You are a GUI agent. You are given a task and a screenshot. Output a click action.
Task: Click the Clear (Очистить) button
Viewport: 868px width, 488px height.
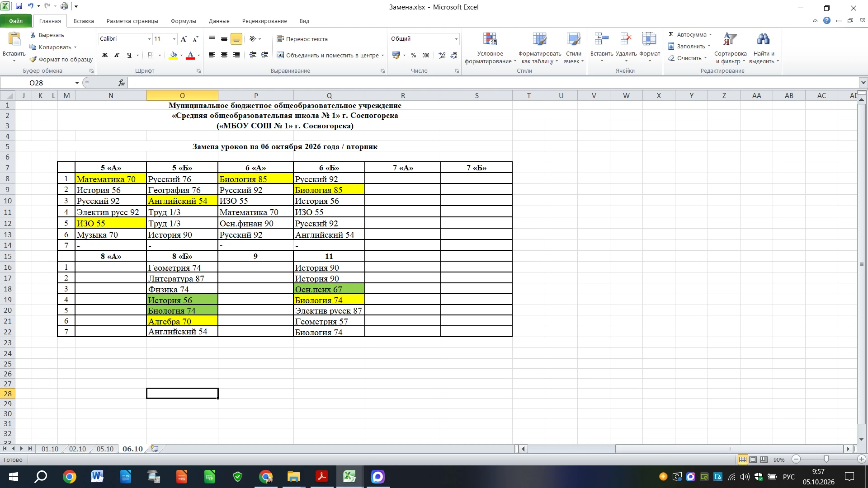[x=687, y=58]
